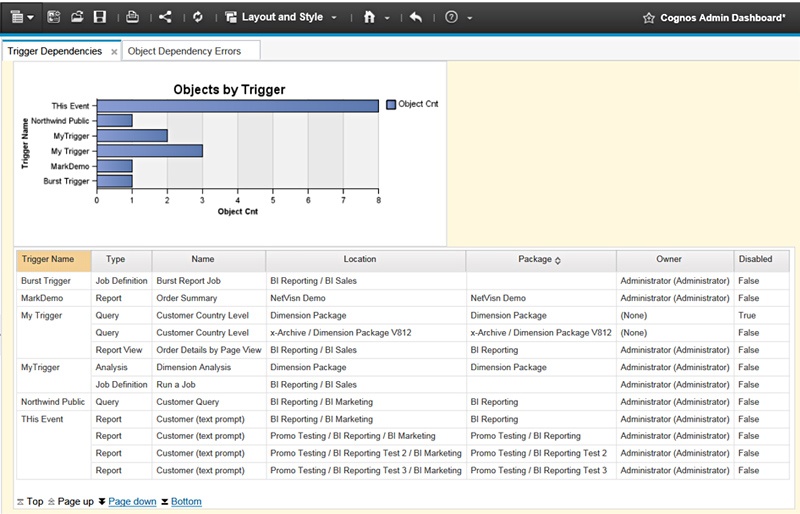Select the Northwind Public trigger name cell
This screenshot has height=514, width=800.
coord(53,402)
